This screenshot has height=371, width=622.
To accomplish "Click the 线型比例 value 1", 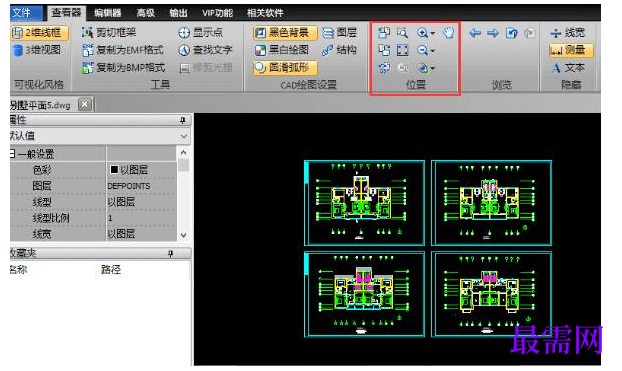I will click(x=110, y=218).
